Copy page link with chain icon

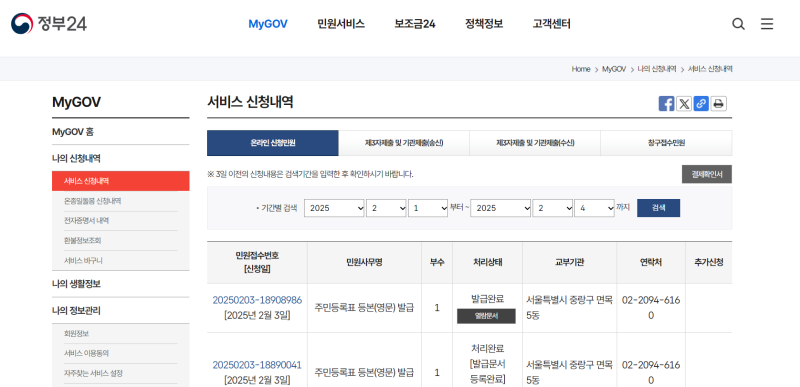(701, 104)
